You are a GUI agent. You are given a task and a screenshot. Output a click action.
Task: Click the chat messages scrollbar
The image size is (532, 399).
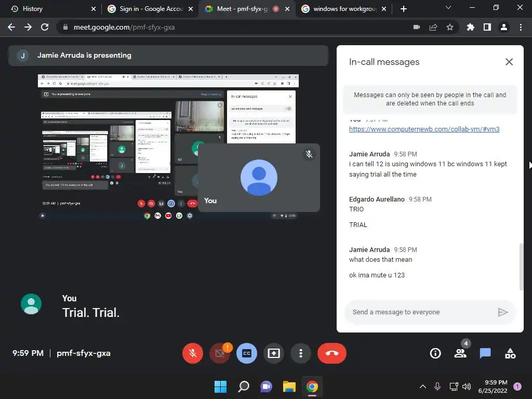click(521, 267)
